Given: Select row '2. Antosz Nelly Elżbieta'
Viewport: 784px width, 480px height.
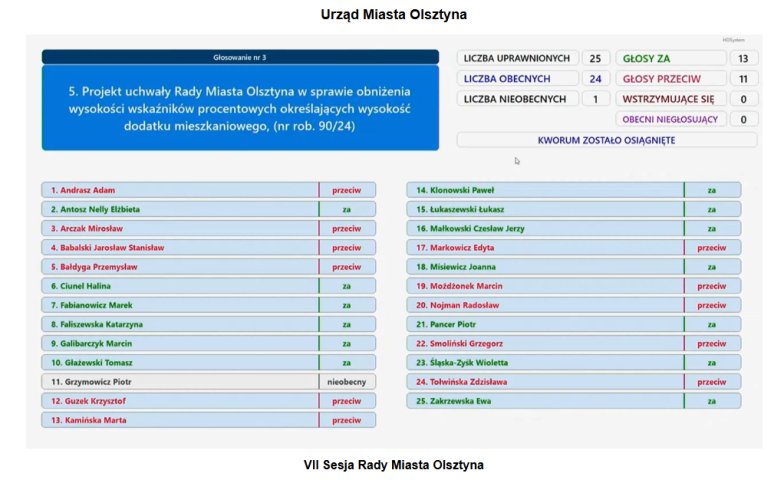Looking at the screenshot, I should [x=208, y=209].
